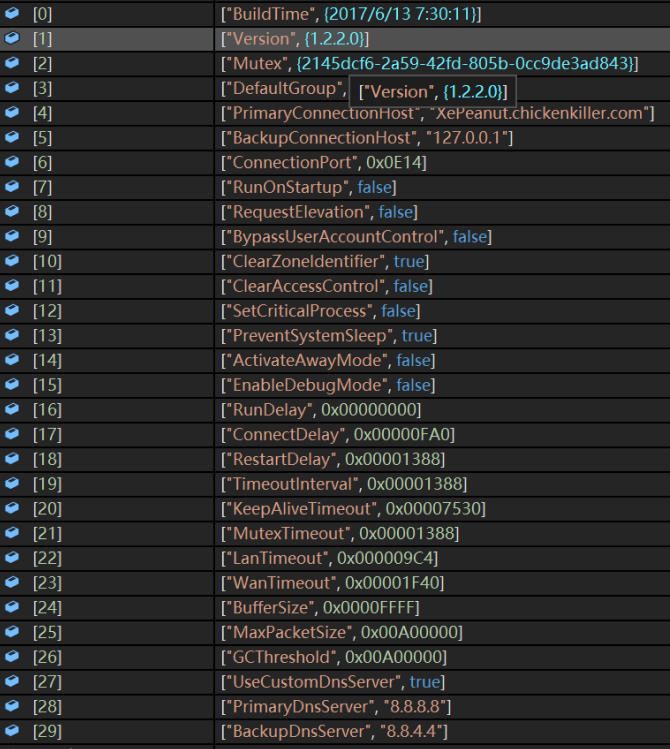Viewport: 670px width, 749px height.
Task: Select the BufferSize 0x0000FFFF value
Action: pyautogui.click(x=320, y=608)
